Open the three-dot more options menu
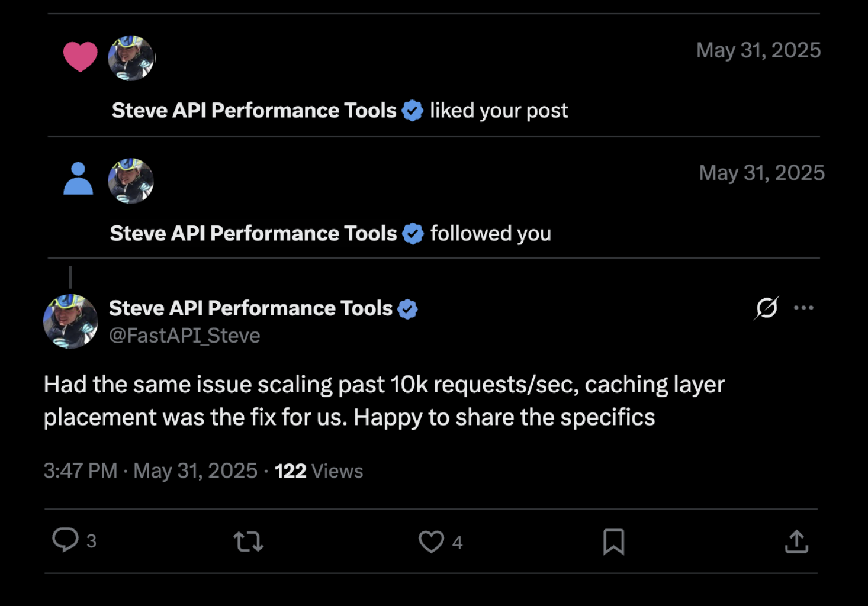 click(x=804, y=308)
